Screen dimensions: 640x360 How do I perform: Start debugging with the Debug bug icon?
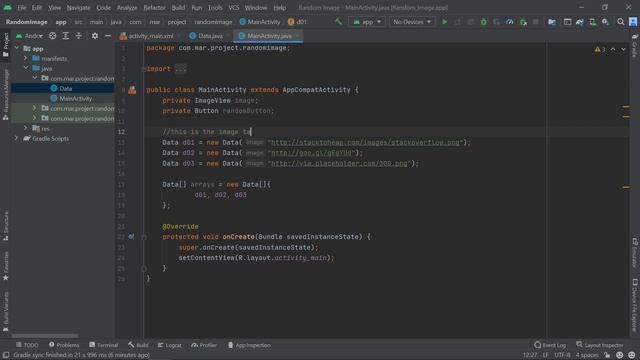pos(484,22)
